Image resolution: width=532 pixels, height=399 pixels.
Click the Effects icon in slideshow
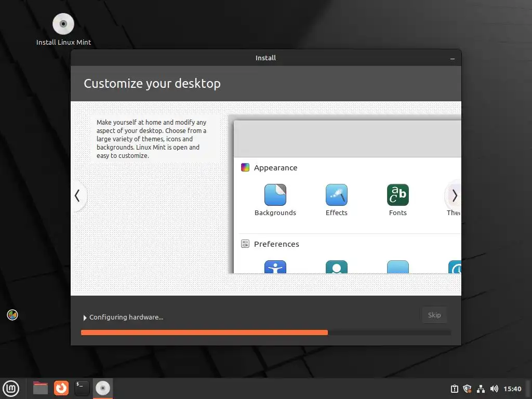336,195
